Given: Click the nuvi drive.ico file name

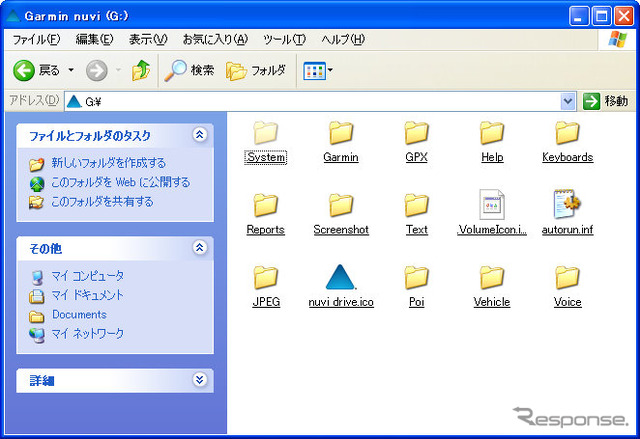Looking at the screenshot, I should [341, 302].
